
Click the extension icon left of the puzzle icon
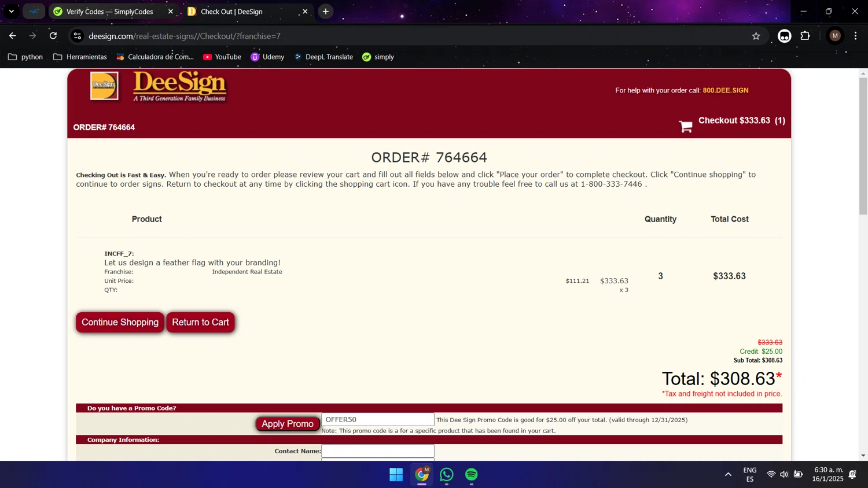(x=784, y=36)
